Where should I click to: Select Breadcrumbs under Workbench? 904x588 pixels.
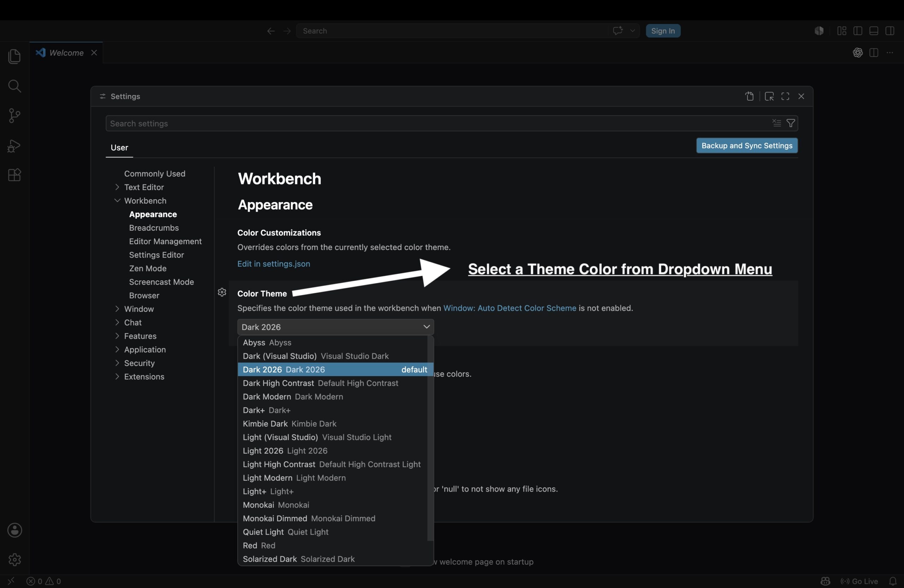154,228
